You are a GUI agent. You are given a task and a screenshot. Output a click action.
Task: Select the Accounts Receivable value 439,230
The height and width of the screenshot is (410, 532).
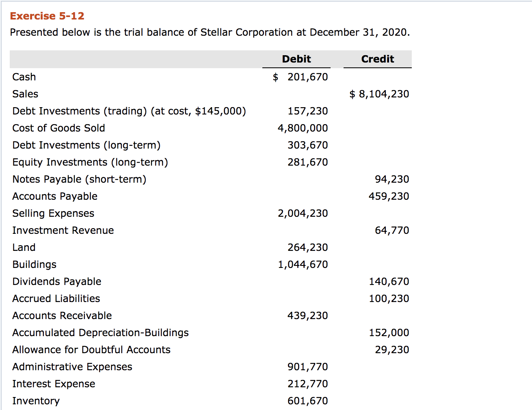tap(308, 315)
